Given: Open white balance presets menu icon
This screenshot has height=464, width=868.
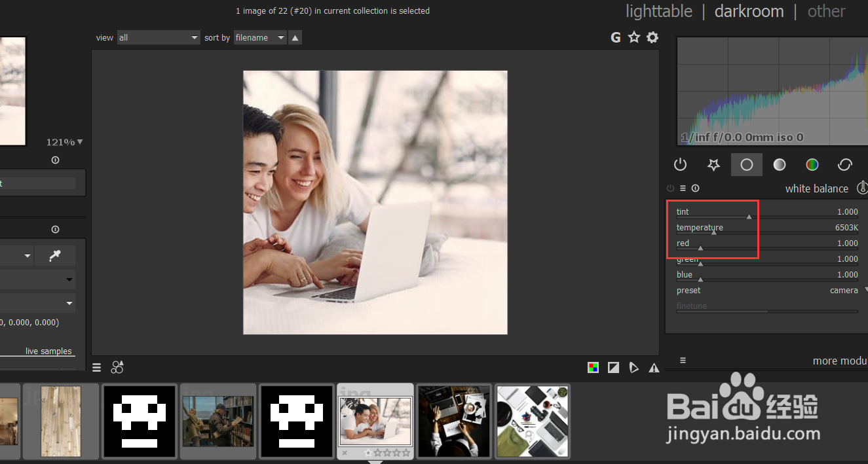Looking at the screenshot, I should 683,188.
